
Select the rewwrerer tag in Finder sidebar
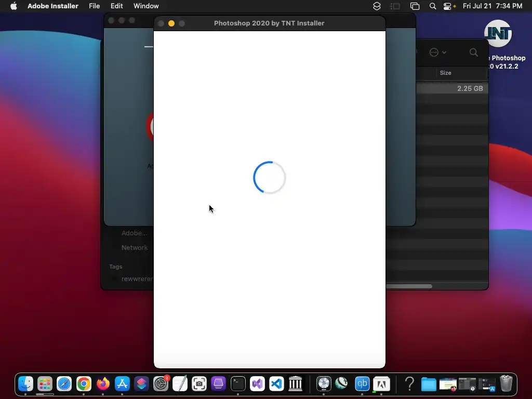137,279
